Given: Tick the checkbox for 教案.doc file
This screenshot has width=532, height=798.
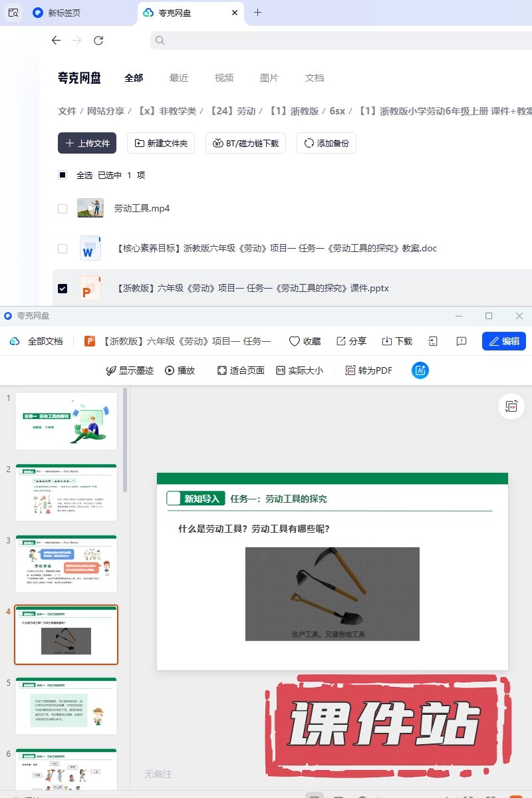Looking at the screenshot, I should click(63, 249).
